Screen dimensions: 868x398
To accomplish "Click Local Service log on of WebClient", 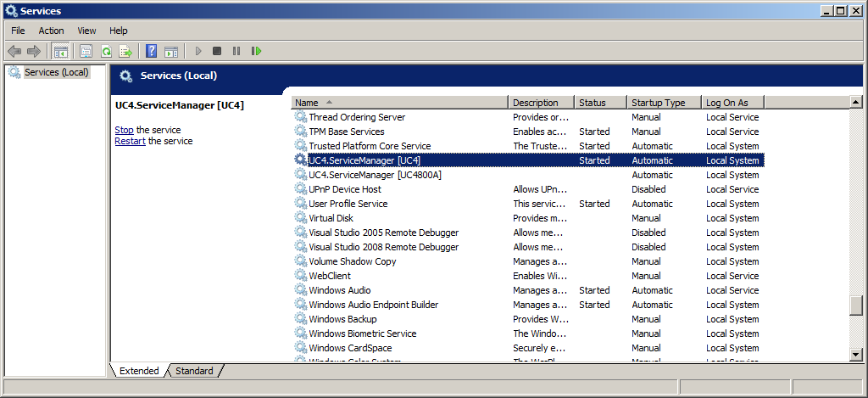I will click(732, 276).
